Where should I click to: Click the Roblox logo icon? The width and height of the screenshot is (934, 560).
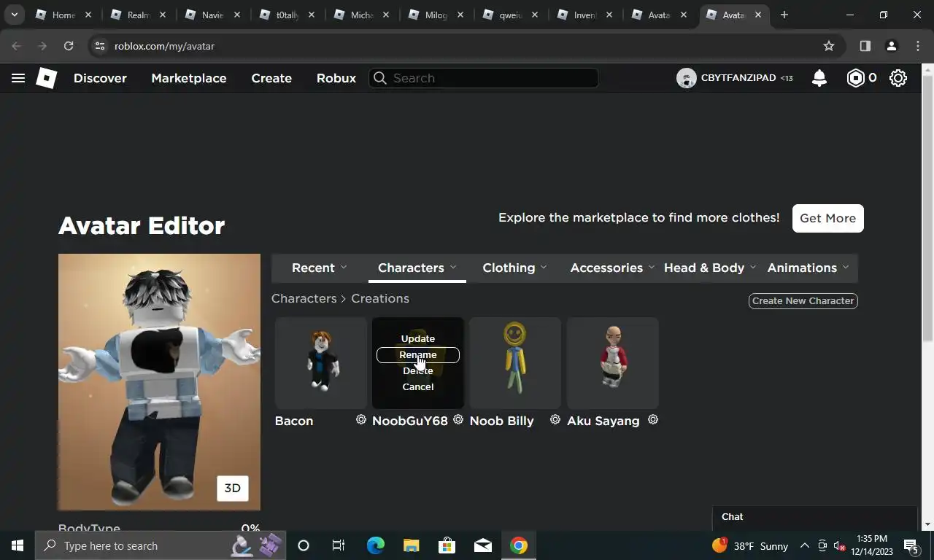click(x=47, y=78)
